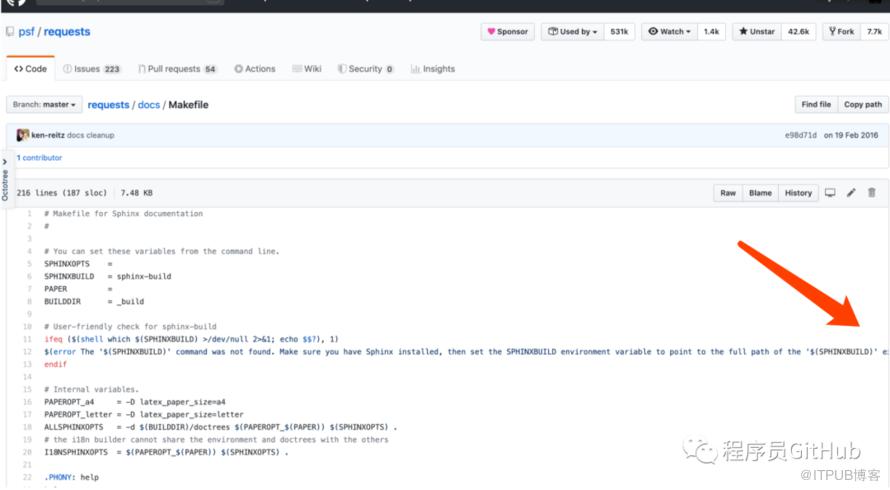Open the 531k dependents count
Screen dimensions: 890x490
pyautogui.click(x=619, y=32)
